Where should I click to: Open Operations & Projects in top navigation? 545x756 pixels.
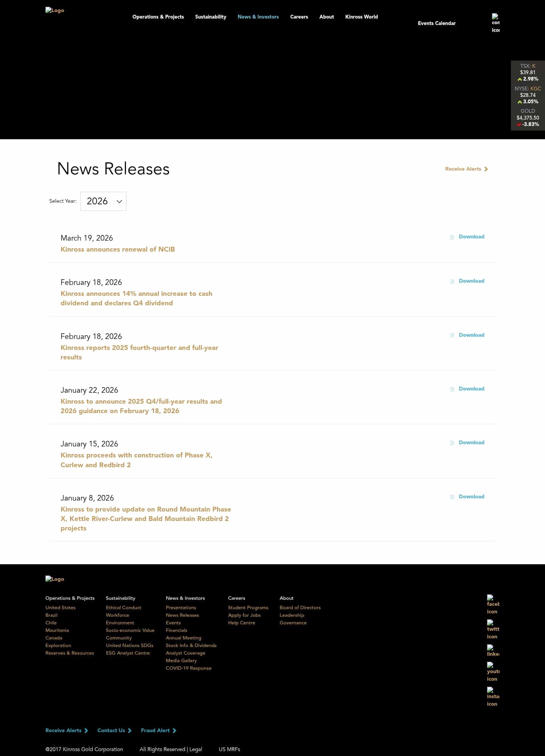[158, 17]
